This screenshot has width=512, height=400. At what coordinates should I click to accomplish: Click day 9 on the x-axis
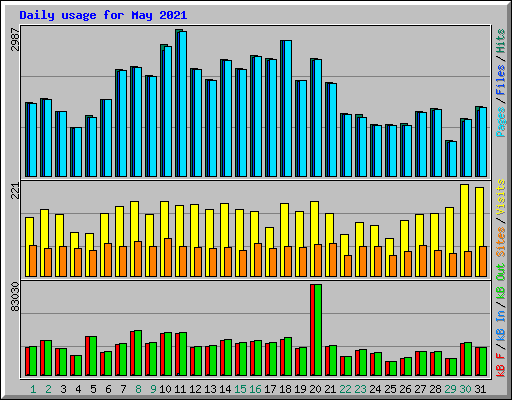click(x=153, y=389)
